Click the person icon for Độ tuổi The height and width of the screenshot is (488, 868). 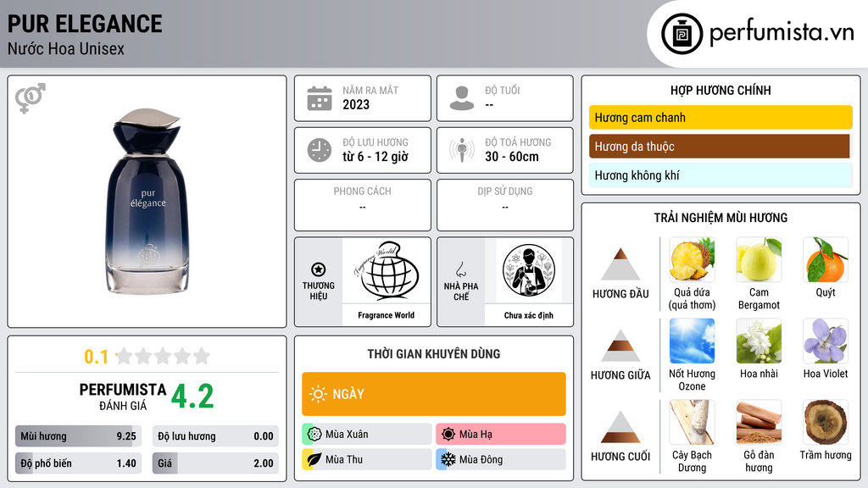click(462, 98)
